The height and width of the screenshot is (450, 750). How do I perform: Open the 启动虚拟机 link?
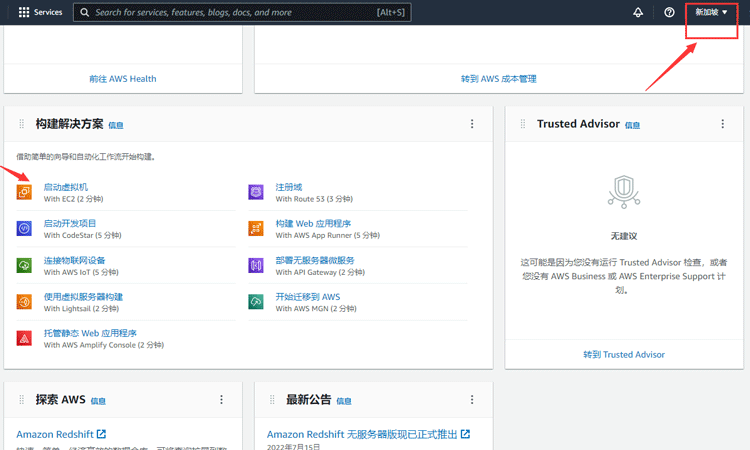(x=66, y=187)
